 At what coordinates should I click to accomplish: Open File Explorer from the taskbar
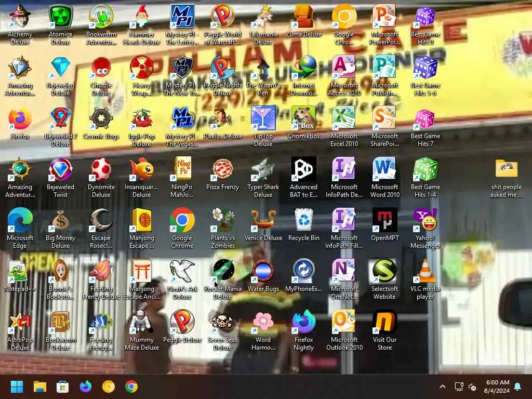click(x=39, y=387)
